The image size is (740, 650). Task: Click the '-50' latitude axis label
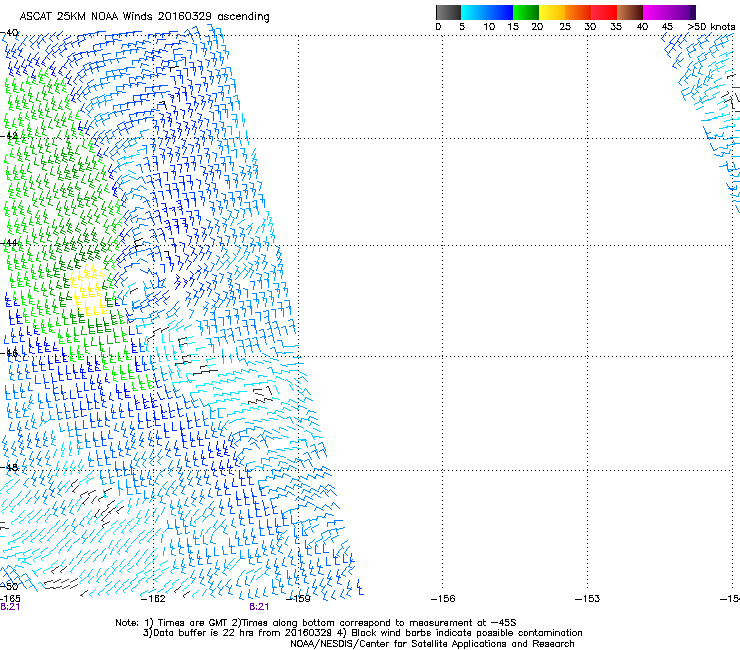click(x=9, y=586)
